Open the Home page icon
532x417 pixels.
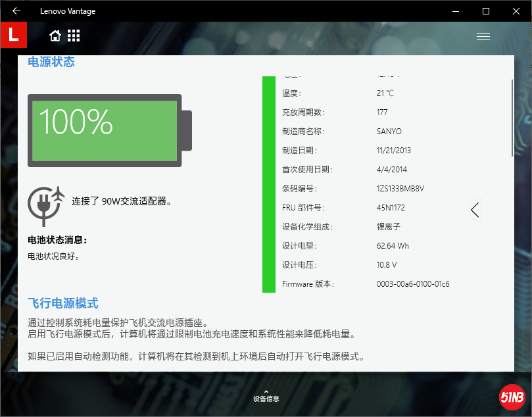point(55,36)
